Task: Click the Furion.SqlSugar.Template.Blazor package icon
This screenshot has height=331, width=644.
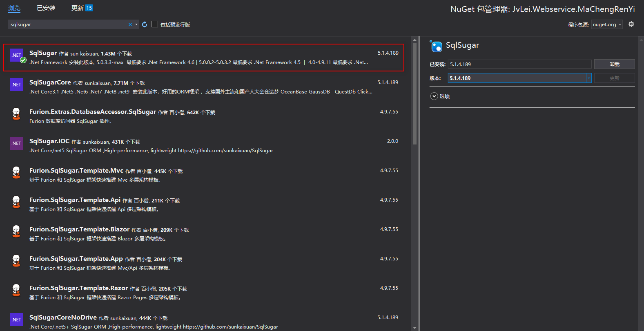Action: click(x=16, y=231)
